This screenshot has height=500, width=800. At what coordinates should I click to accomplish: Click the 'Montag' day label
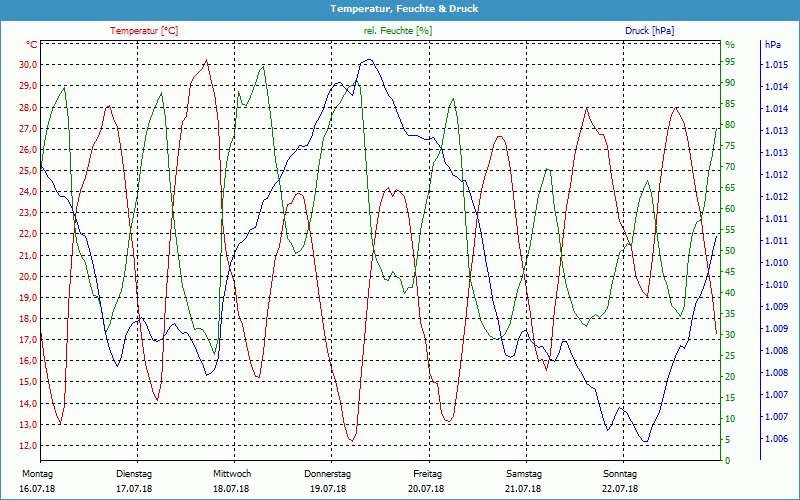point(38,474)
